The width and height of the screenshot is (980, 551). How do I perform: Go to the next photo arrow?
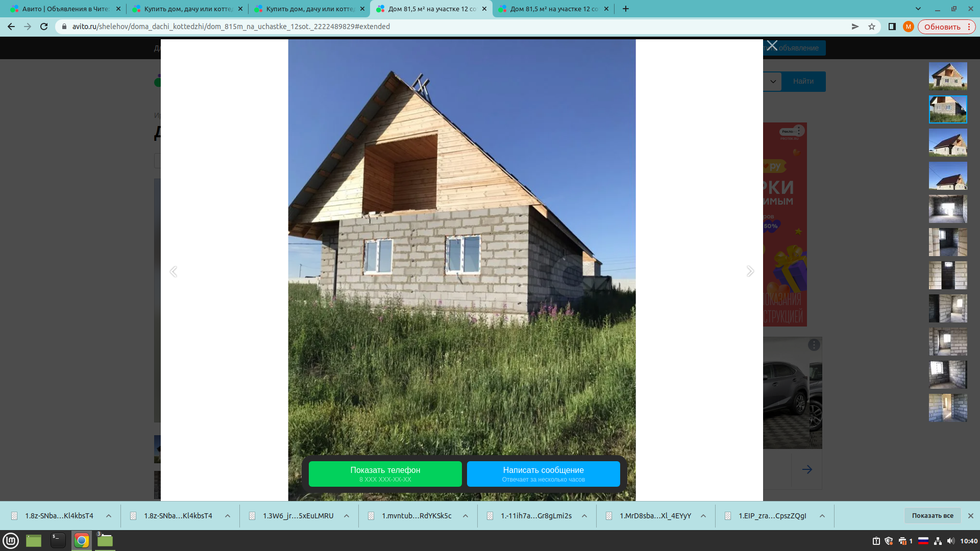coord(750,271)
